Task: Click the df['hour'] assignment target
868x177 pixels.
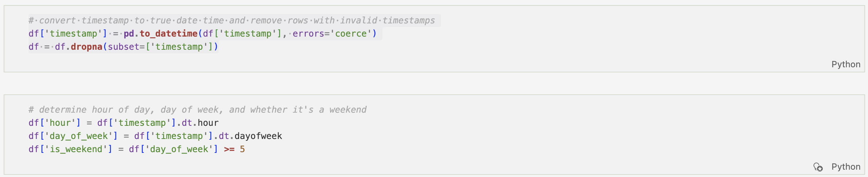Action: 54,123
